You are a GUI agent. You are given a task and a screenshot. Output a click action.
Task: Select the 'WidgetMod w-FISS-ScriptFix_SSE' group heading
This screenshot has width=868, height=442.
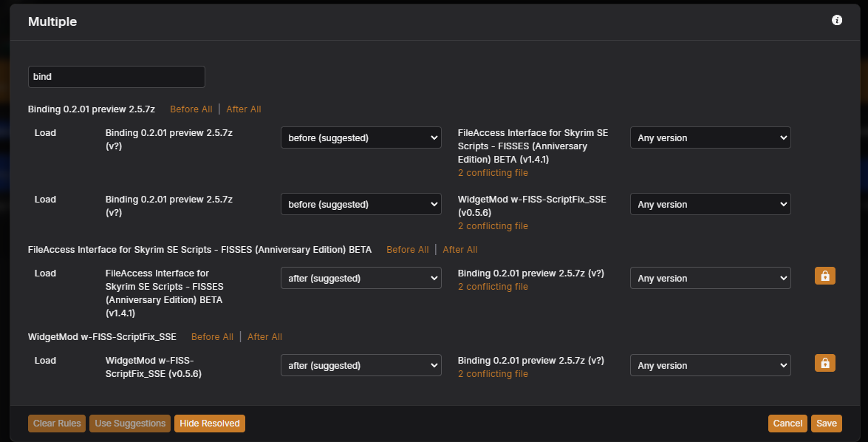[103, 337]
